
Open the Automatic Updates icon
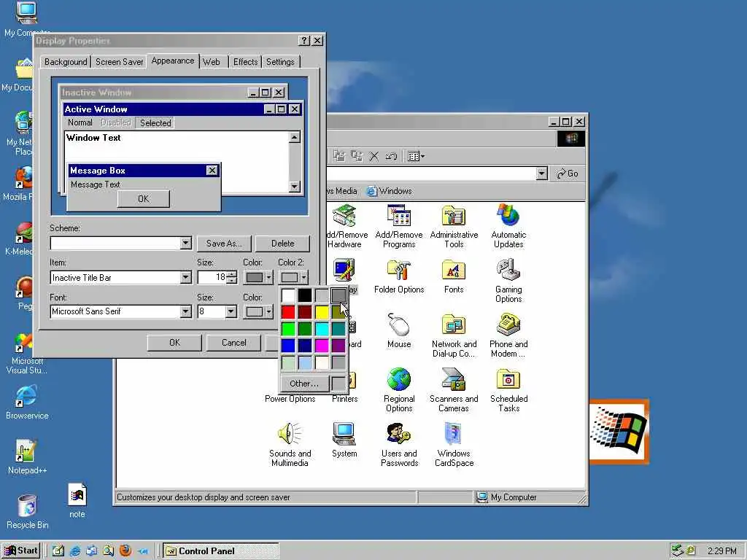tap(508, 226)
